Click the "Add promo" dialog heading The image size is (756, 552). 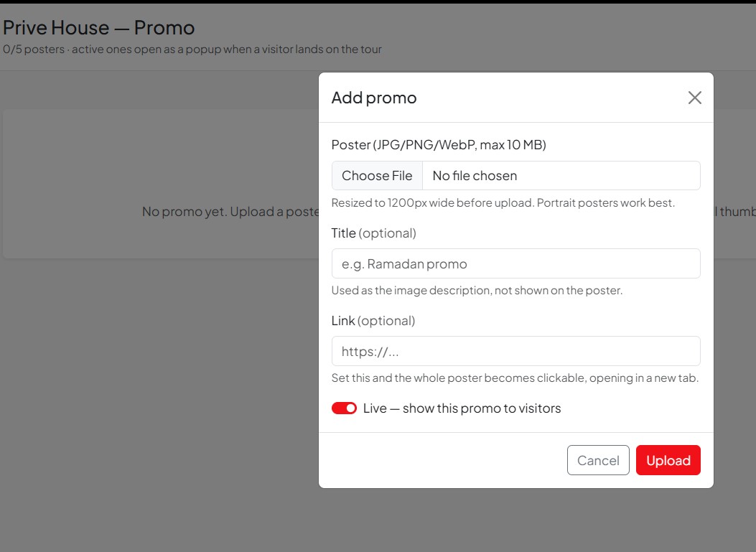coord(373,98)
